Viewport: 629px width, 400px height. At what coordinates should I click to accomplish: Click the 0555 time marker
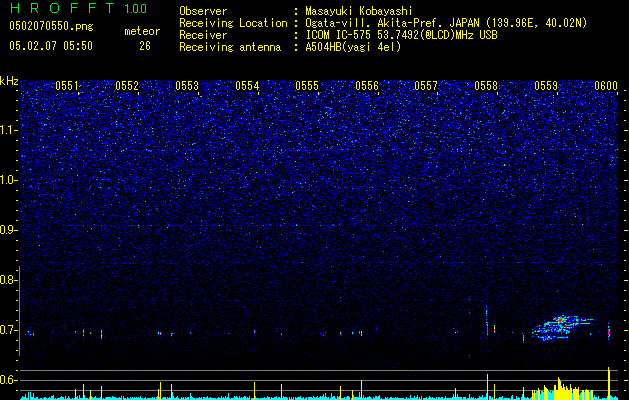307,86
